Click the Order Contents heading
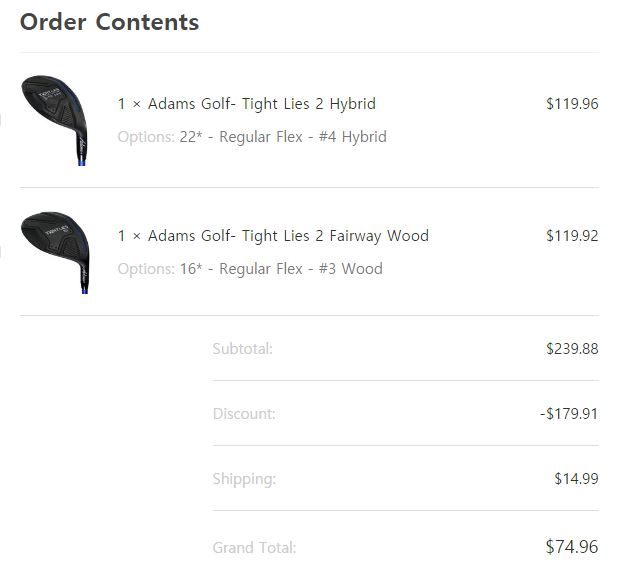625x578 pixels. coord(109,22)
